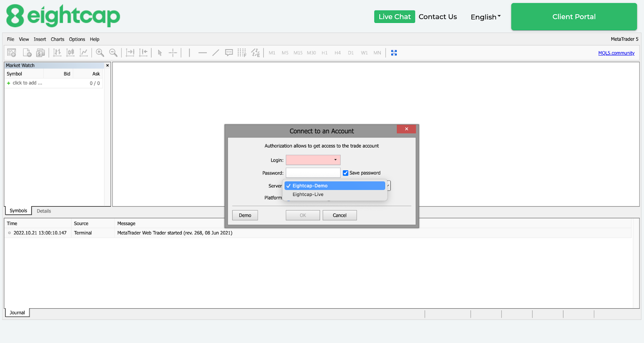Switch to candlestick chart icon
644x343 pixels.
tap(70, 53)
